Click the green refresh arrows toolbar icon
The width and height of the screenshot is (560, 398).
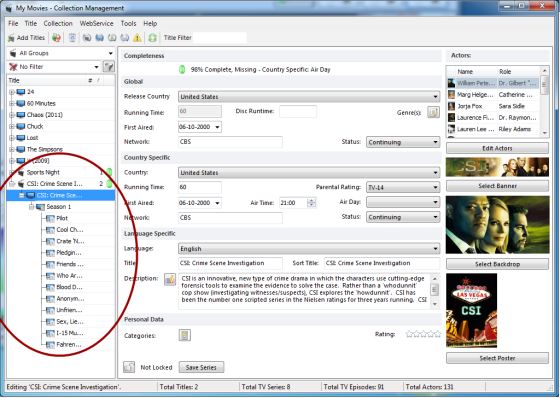click(x=152, y=38)
